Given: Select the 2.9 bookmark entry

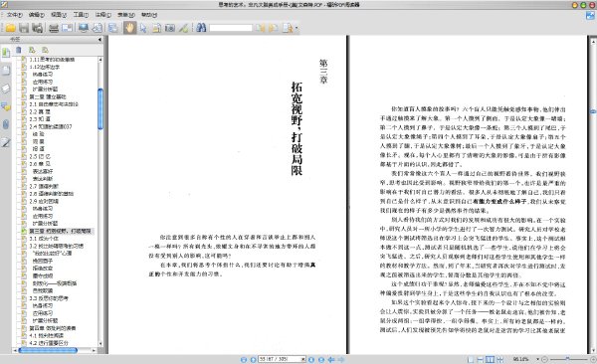Looking at the screenshot, I should (x=44, y=201).
